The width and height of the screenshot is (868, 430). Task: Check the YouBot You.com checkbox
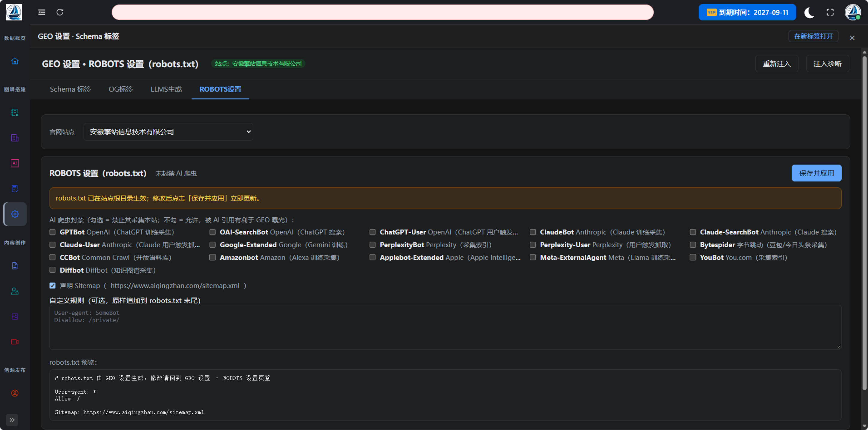pos(693,258)
